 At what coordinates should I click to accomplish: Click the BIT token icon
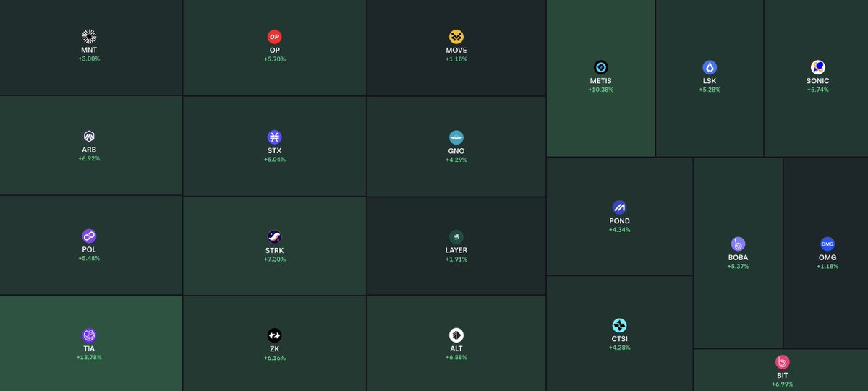point(782,362)
